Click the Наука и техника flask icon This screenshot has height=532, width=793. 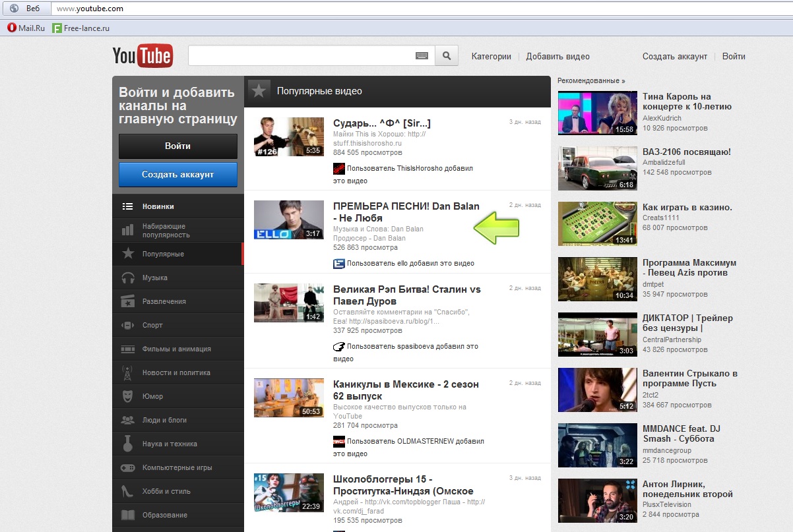point(128,444)
